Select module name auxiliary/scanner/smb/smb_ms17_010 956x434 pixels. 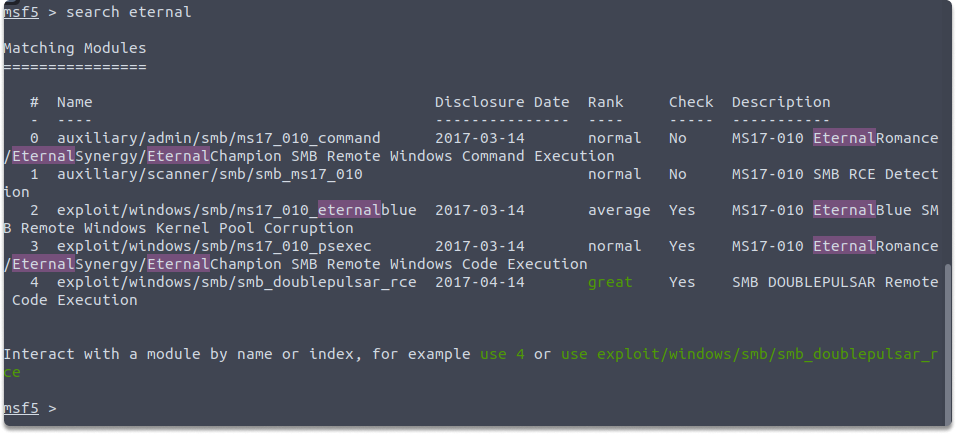210,174
